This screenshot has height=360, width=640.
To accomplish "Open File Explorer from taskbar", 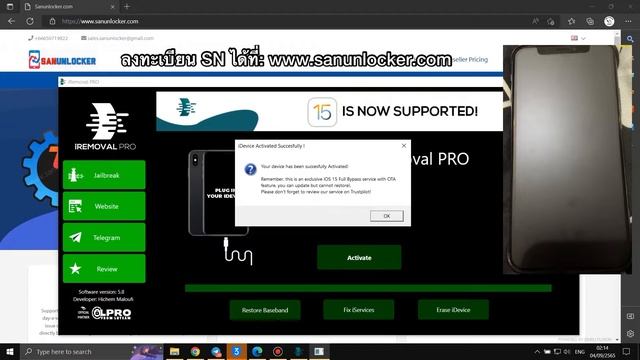I will click(175, 351).
